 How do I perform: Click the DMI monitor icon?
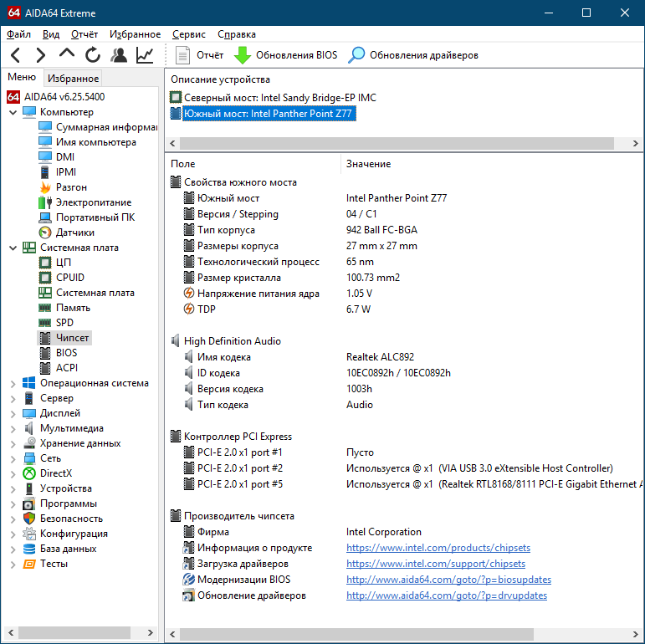pos(45,157)
